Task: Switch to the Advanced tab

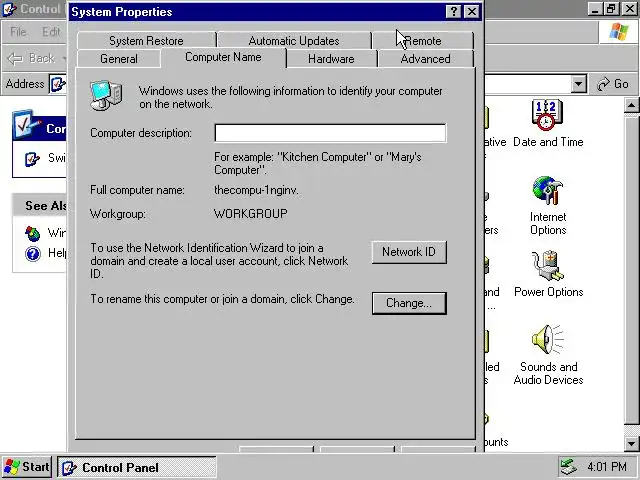Action: (425, 59)
